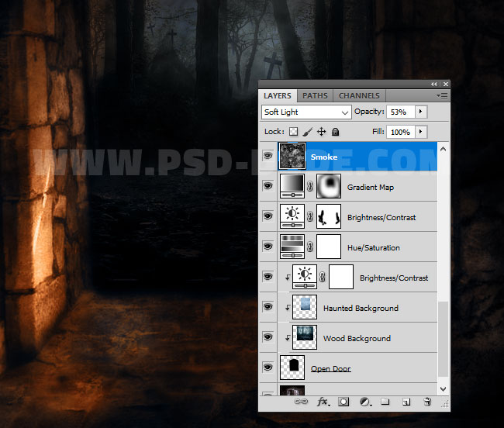Click layers list scroll up arrow

[x=444, y=149]
